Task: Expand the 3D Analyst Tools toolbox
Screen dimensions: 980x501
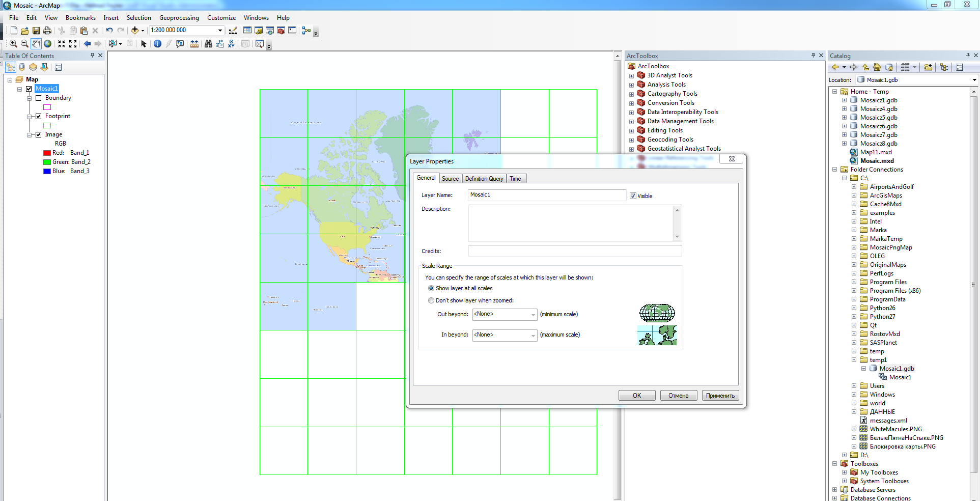Action: 631,76
